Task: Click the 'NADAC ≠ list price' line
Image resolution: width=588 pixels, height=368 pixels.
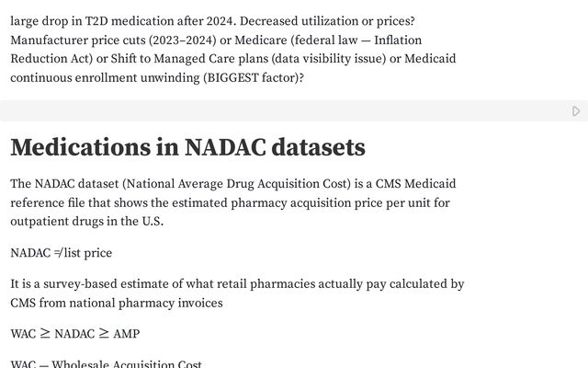Action: coord(61,252)
